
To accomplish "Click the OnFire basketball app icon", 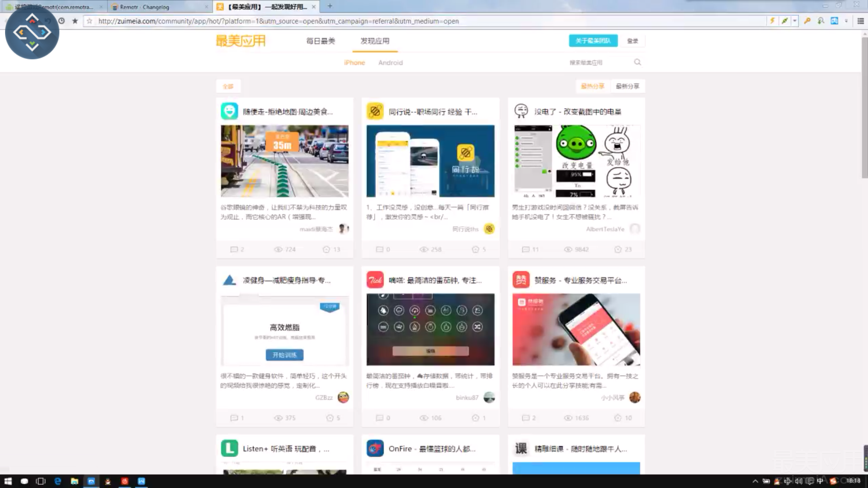I will [375, 448].
